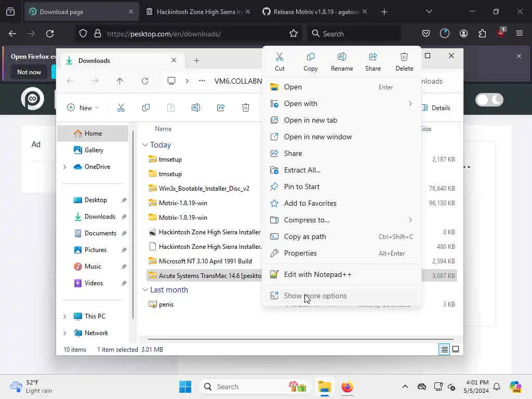Viewport: 532px width, 399px height.
Task: Open the Firefox list all tabs dropdown
Action: 429,11
